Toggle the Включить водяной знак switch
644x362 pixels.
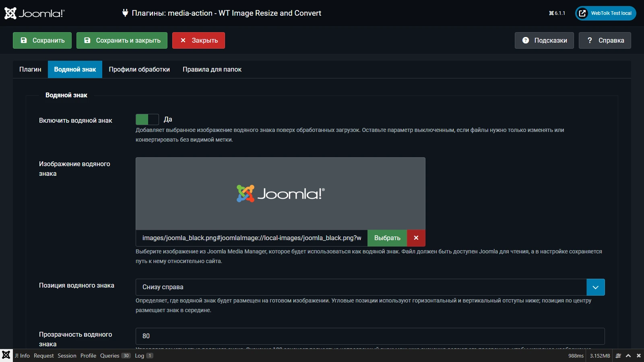click(147, 119)
